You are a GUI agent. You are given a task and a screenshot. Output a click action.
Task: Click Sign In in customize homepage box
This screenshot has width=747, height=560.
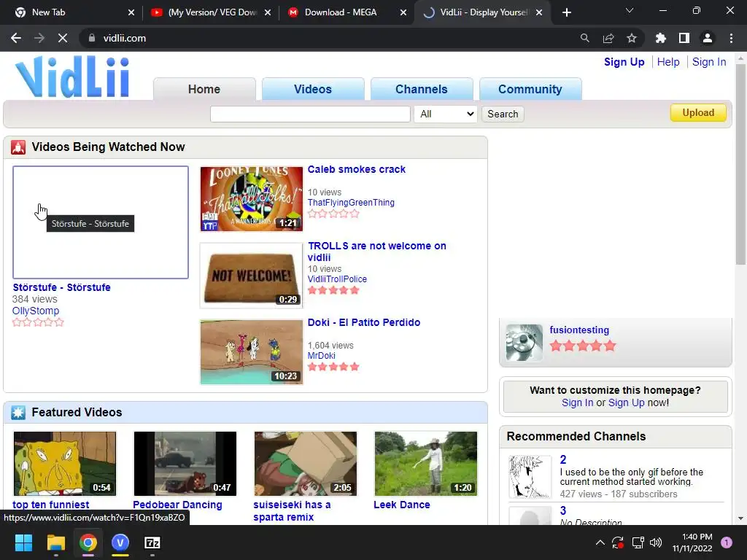tap(578, 402)
